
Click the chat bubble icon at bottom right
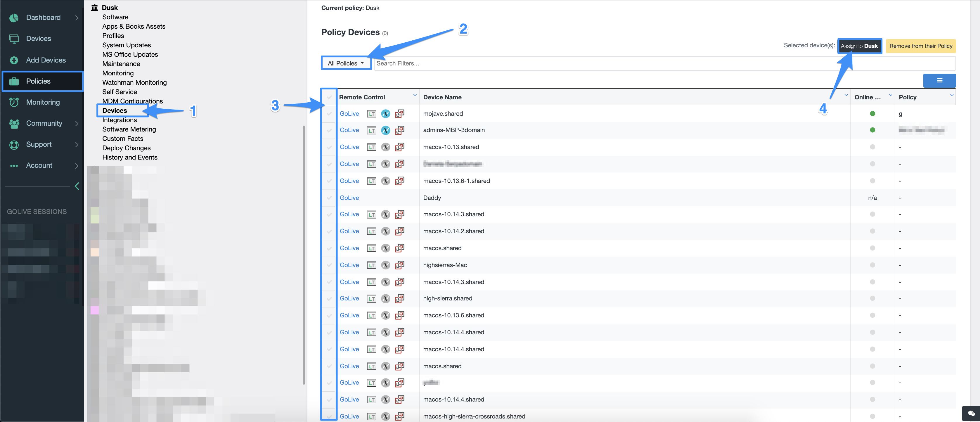[x=971, y=413]
